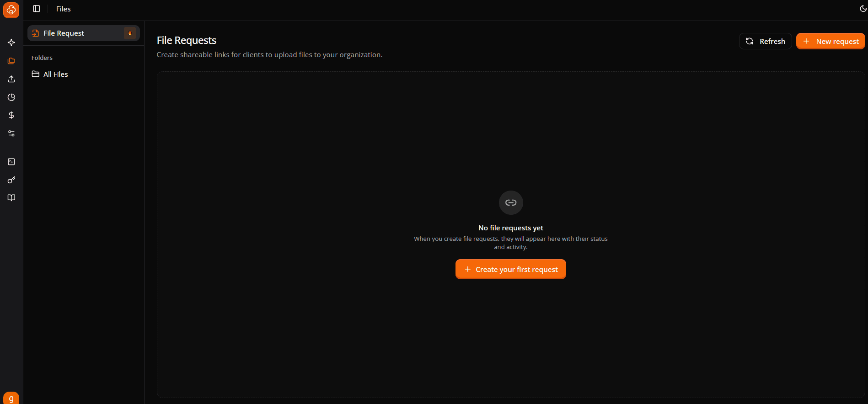Image resolution: width=868 pixels, height=404 pixels.
Task: Open the upload icon in sidebar
Action: pos(11,79)
